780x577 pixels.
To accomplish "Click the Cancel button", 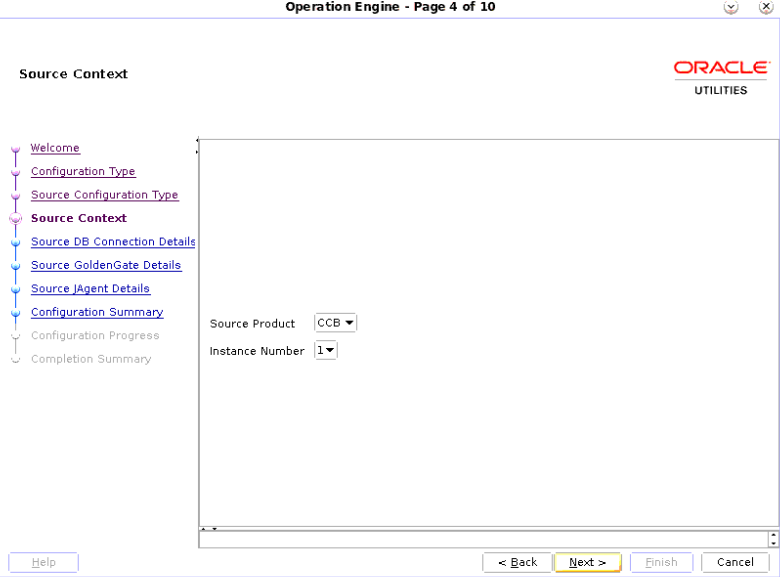I will click(x=735, y=562).
